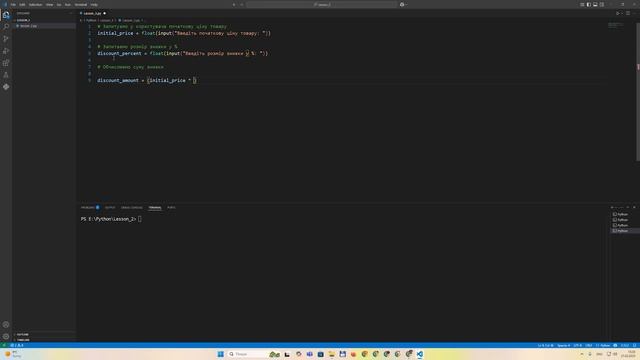The height and width of the screenshot is (360, 640).
Task: Toggle the bottom panel visibility
Action: 595,4
